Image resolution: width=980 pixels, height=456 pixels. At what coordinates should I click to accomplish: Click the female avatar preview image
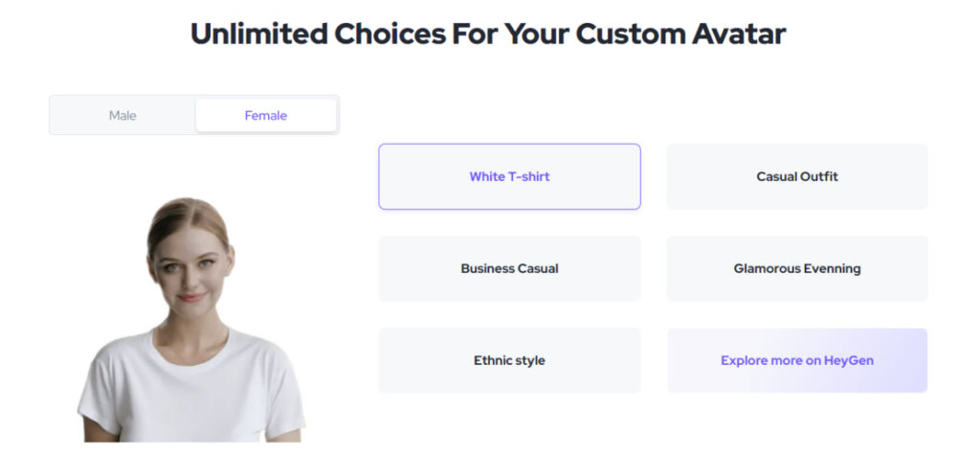point(190,320)
